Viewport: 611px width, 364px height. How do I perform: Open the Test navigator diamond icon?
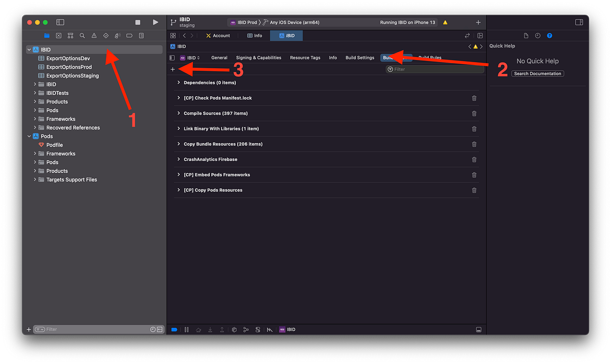coord(105,36)
